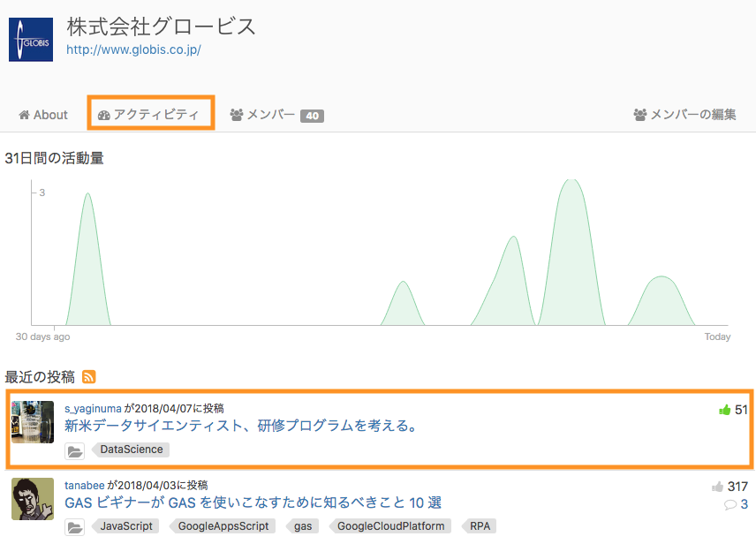Open the RSS feed icon

tap(88, 377)
